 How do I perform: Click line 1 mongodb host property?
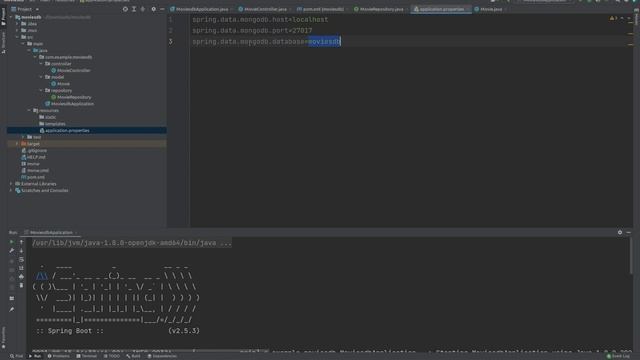coord(260,20)
